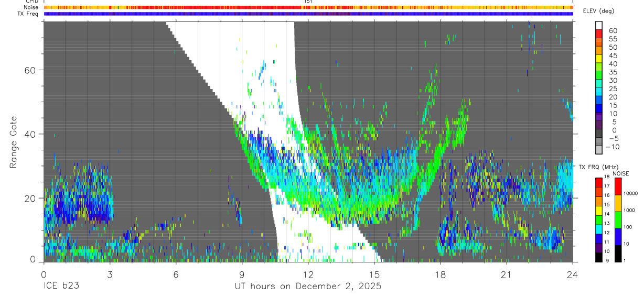
Task: Click "UT hours on December 2, 2025" label
Action: 308,287
